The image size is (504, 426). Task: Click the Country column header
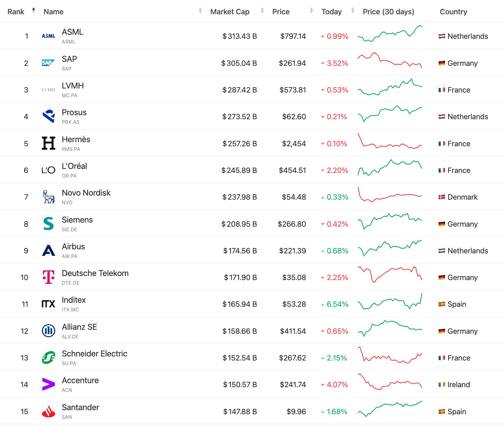click(x=453, y=12)
